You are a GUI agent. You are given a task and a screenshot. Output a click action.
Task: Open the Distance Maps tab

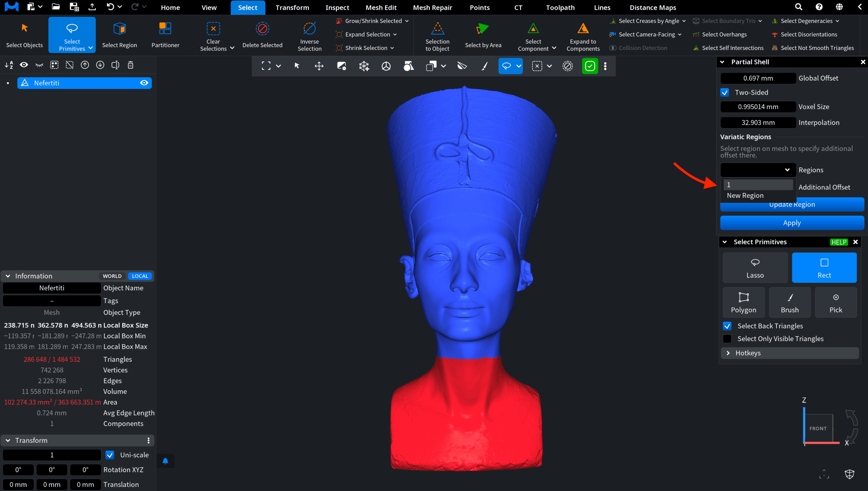(x=653, y=7)
